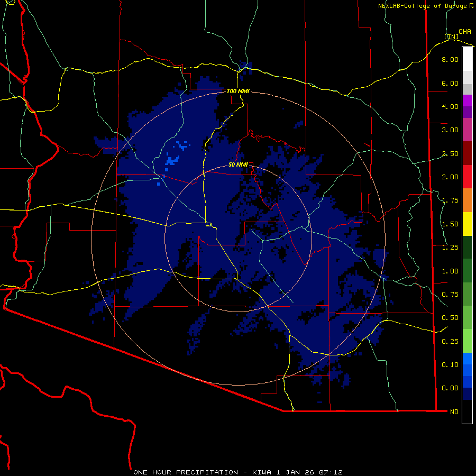Select the black ND legend swatch
This screenshot has width=476, height=476.
[467, 411]
